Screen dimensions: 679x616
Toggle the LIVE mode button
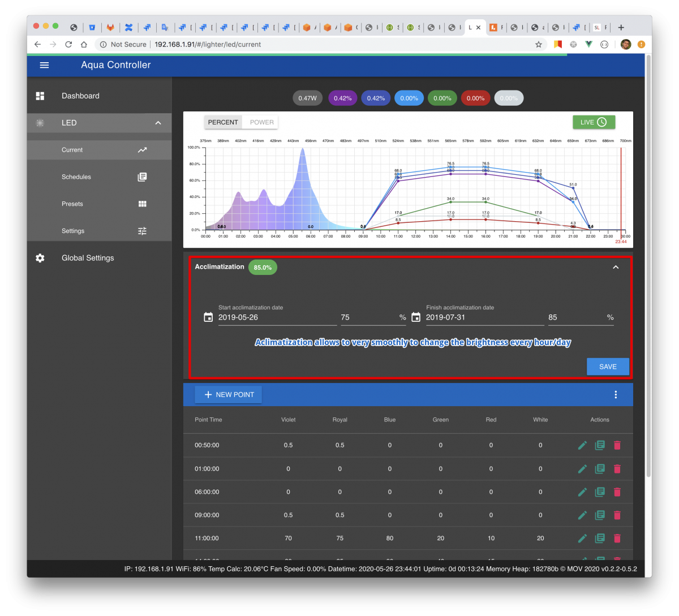[594, 122]
